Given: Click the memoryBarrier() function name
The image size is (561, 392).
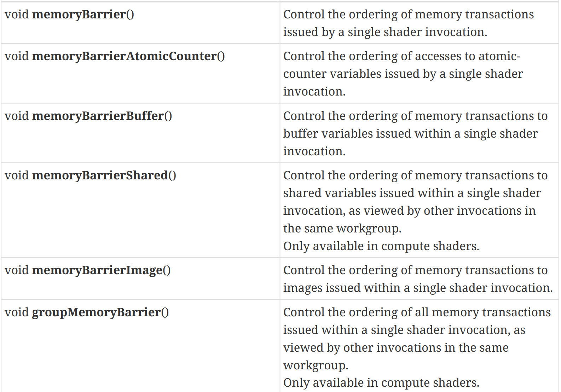Looking at the screenshot, I should 83,15.
